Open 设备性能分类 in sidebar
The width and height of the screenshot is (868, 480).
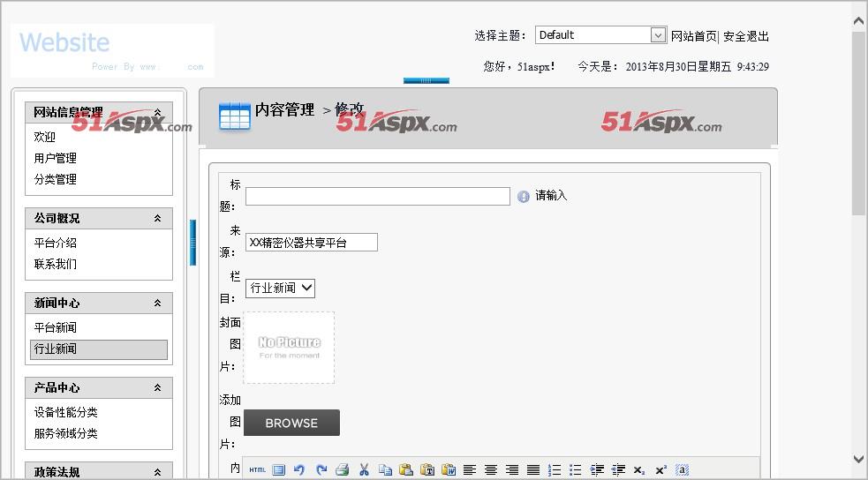tap(66, 412)
